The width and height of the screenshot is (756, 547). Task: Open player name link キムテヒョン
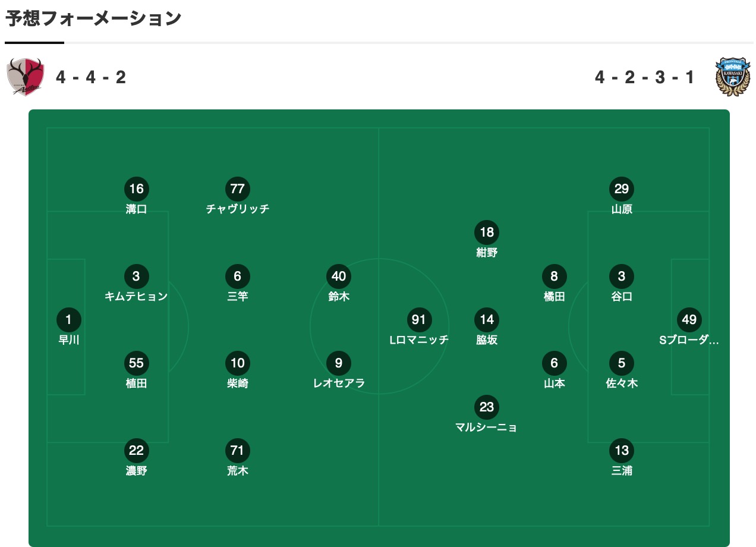point(136,296)
